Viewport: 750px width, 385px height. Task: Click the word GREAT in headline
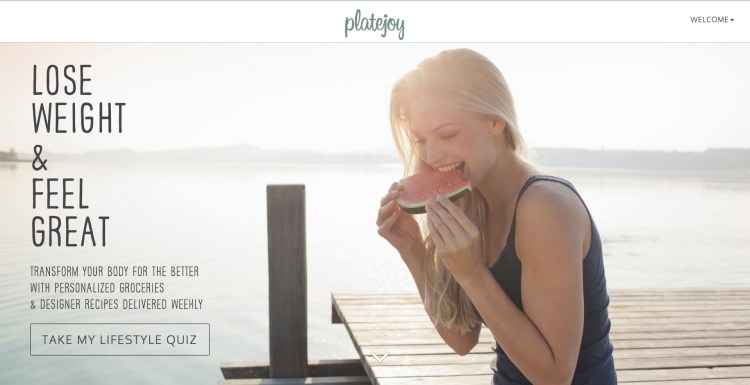point(70,231)
